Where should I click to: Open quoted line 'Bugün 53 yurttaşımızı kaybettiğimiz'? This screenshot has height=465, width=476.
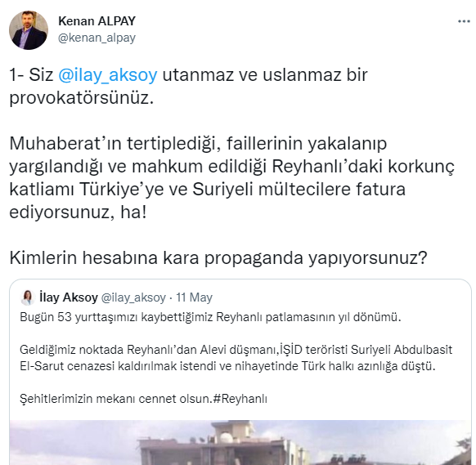point(210,317)
